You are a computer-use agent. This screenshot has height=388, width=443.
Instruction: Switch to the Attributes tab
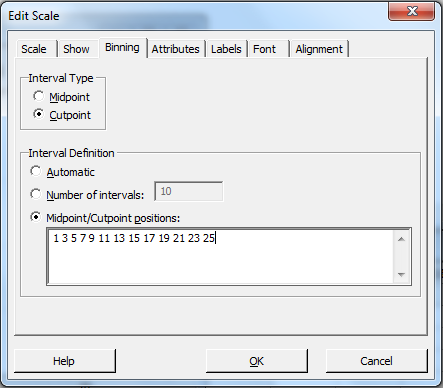click(176, 49)
